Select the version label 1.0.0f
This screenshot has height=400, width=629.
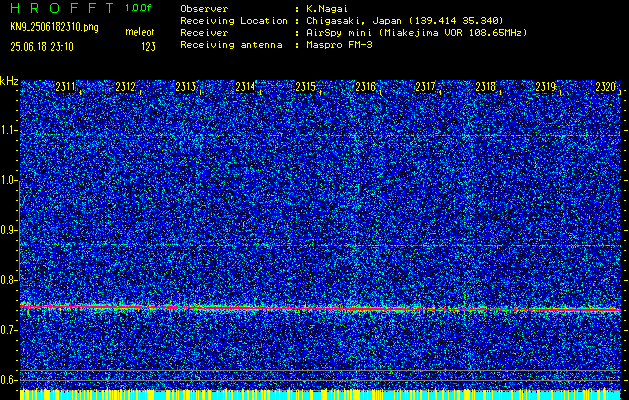[138, 8]
